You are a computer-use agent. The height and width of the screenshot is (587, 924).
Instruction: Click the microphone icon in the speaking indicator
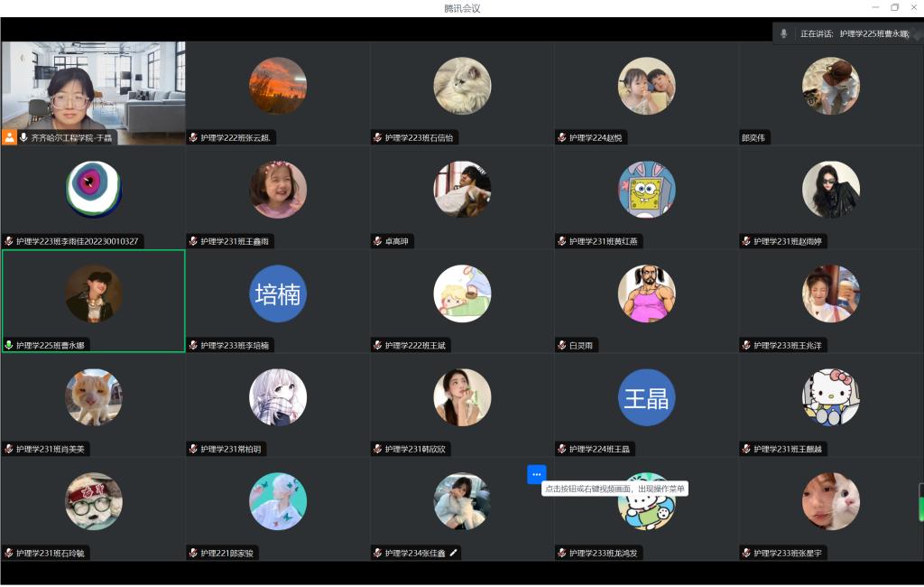783,33
